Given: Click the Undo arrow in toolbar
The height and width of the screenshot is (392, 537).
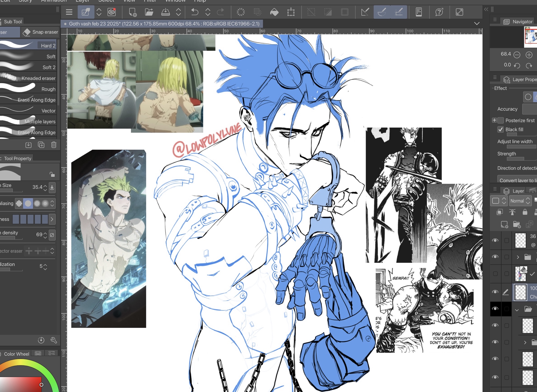Looking at the screenshot, I should click(194, 12).
